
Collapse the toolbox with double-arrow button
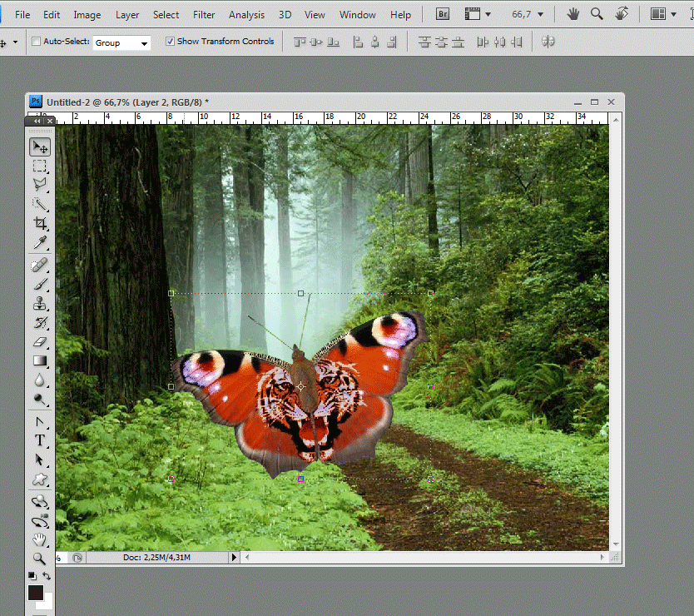click(37, 121)
